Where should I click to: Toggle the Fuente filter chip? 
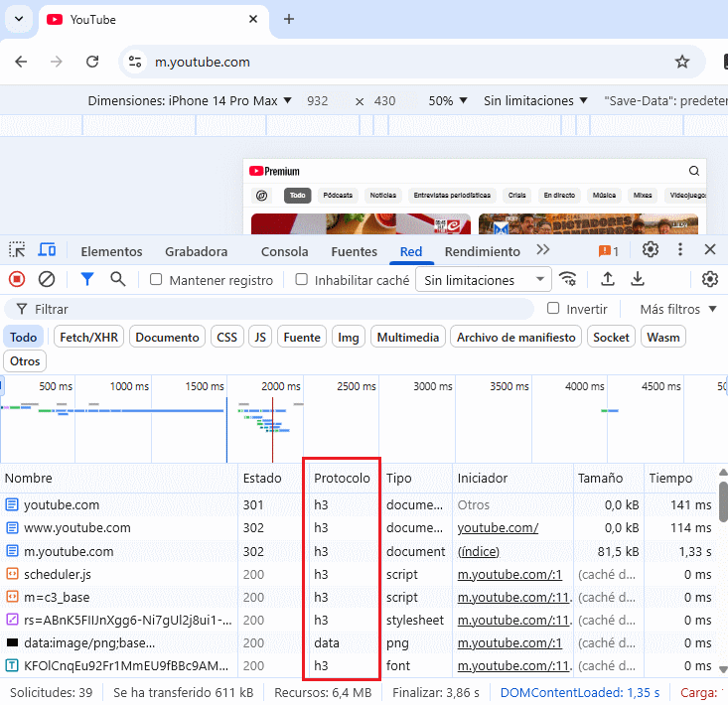[302, 337]
